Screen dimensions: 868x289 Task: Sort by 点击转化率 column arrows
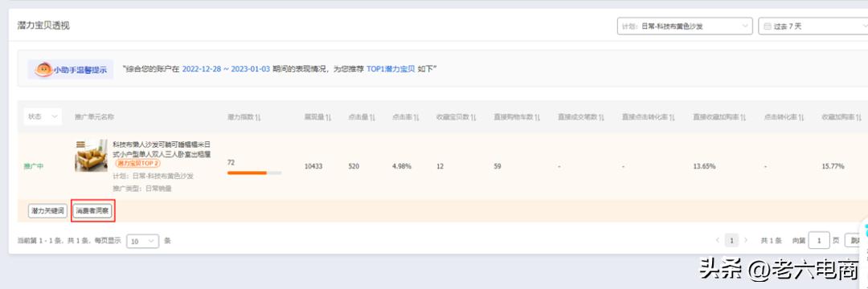[x=801, y=117]
